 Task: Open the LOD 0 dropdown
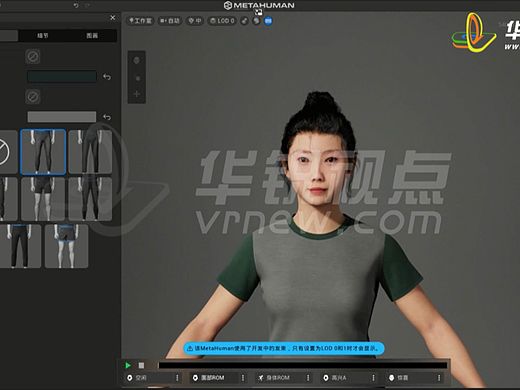click(x=222, y=21)
